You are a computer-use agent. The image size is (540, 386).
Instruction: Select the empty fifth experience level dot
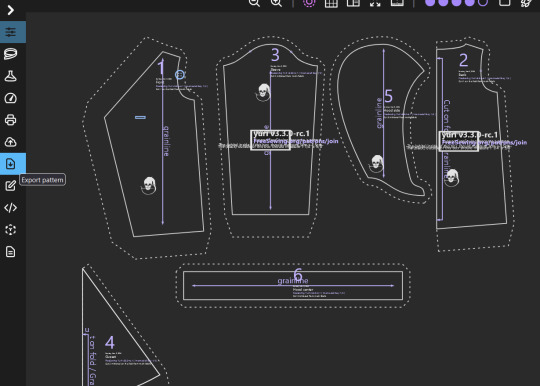pos(483,3)
